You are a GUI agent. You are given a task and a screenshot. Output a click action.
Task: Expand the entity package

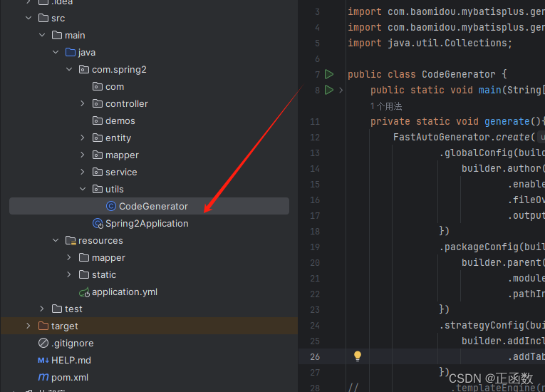[83, 138]
